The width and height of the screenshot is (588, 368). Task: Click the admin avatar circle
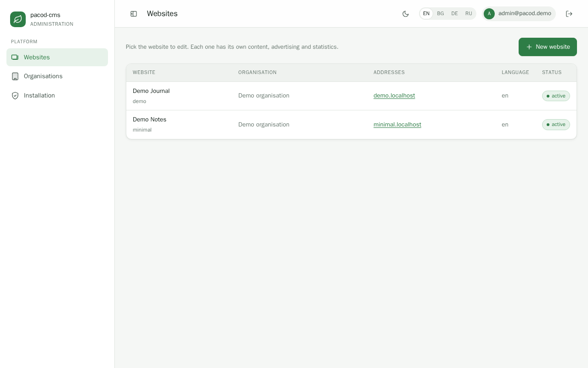(x=489, y=14)
